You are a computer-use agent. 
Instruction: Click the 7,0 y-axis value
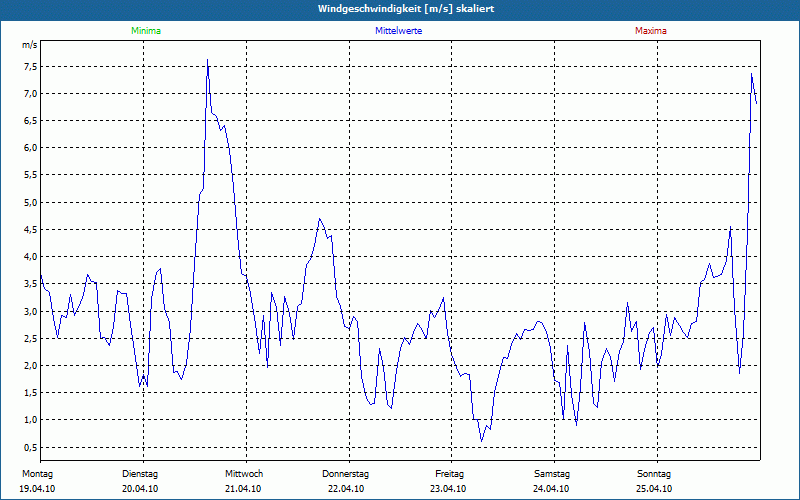coord(30,94)
